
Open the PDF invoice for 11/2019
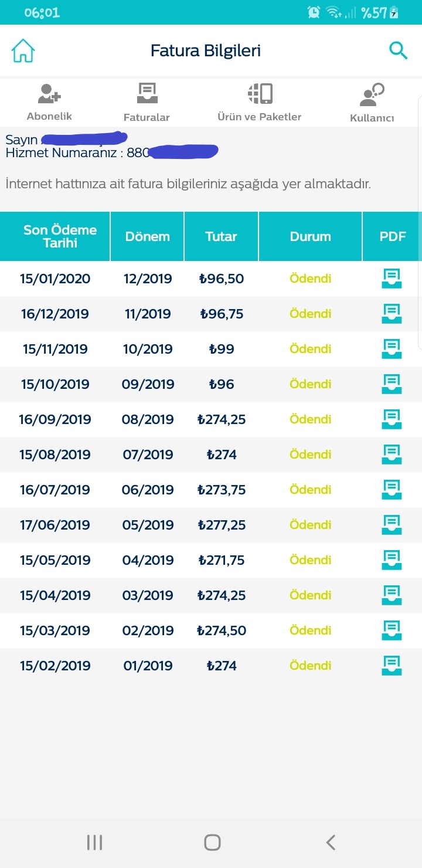click(x=392, y=314)
